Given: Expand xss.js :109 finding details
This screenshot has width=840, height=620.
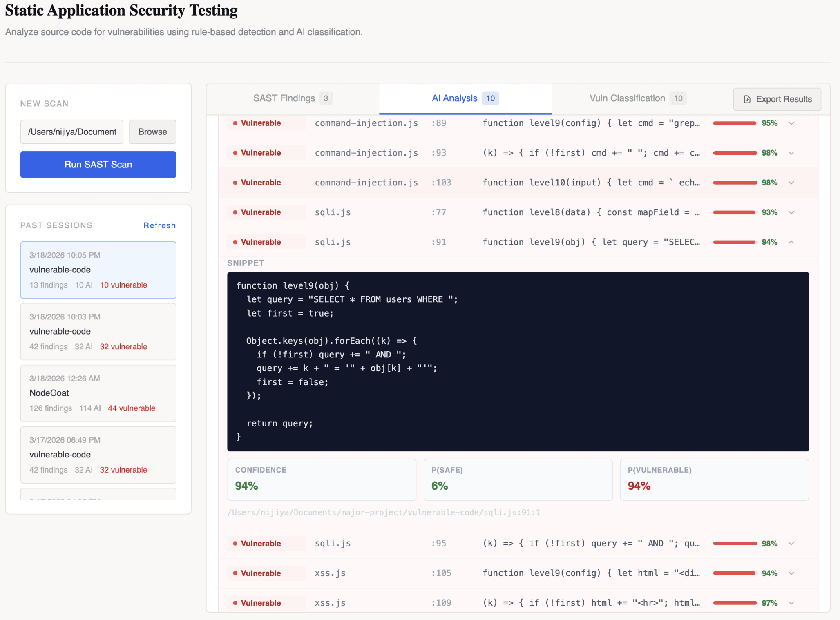Looking at the screenshot, I should tap(791, 603).
